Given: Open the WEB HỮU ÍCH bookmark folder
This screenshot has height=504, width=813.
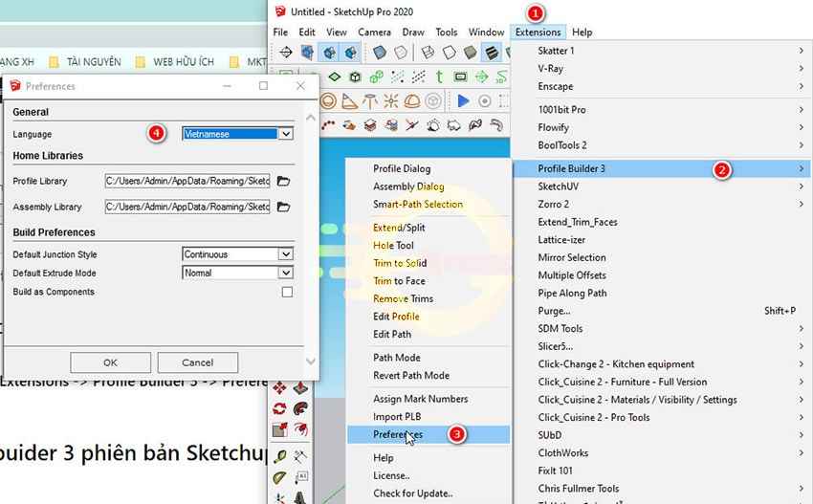Looking at the screenshot, I should pos(175,62).
